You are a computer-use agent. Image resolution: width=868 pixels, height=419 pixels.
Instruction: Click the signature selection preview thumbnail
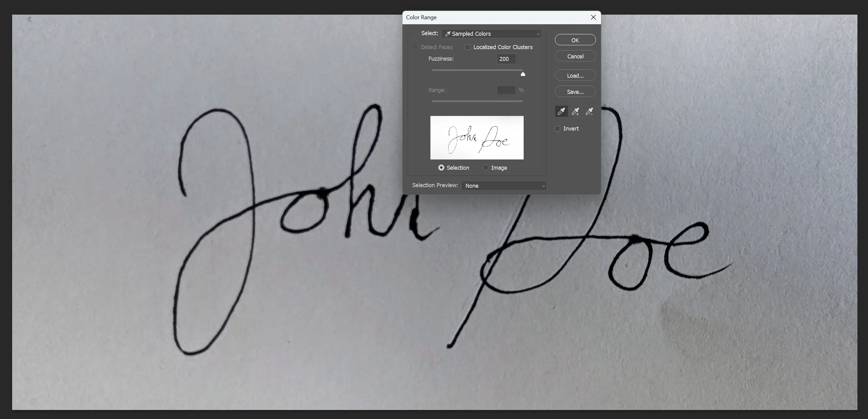pos(477,137)
